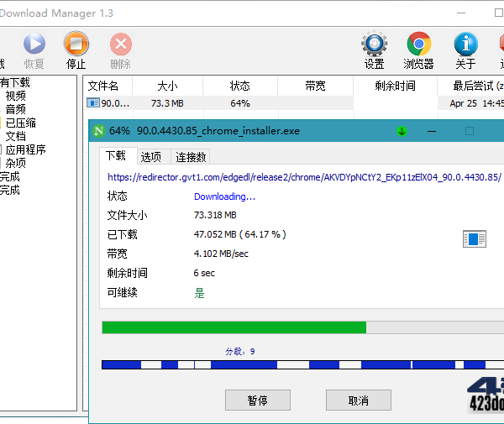The height and width of the screenshot is (424, 504).
Task: Click the 删除 (Delete) toolbar icon
Action: pos(121,44)
